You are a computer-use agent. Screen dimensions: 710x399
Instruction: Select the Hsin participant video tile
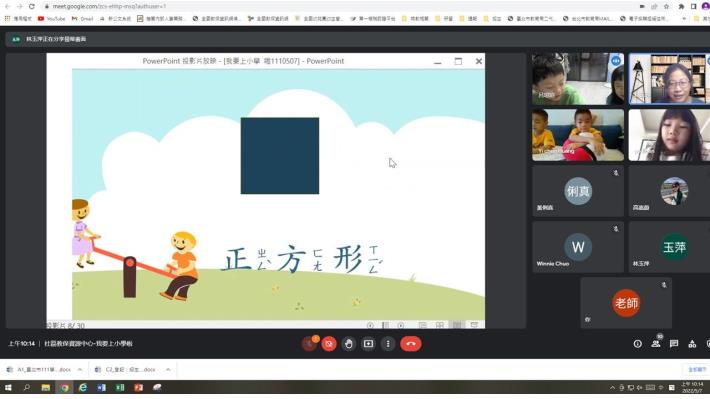tap(578, 79)
